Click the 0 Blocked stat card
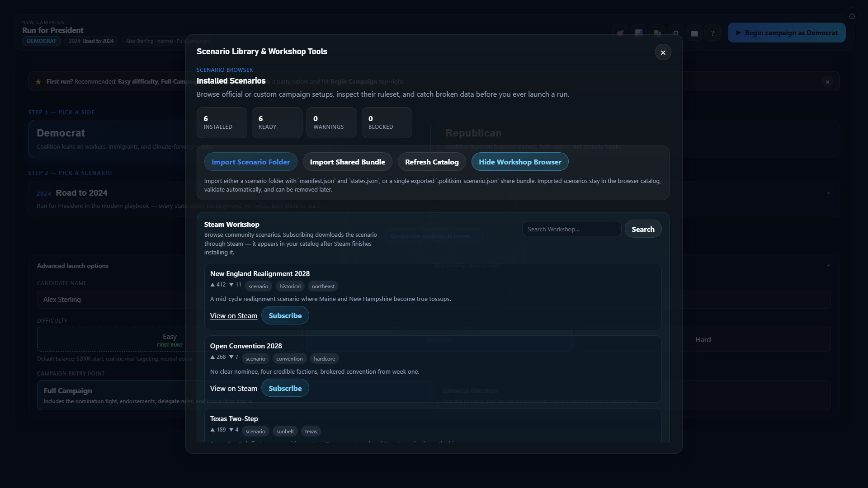Viewport: 868px width, 488px height. (387, 122)
